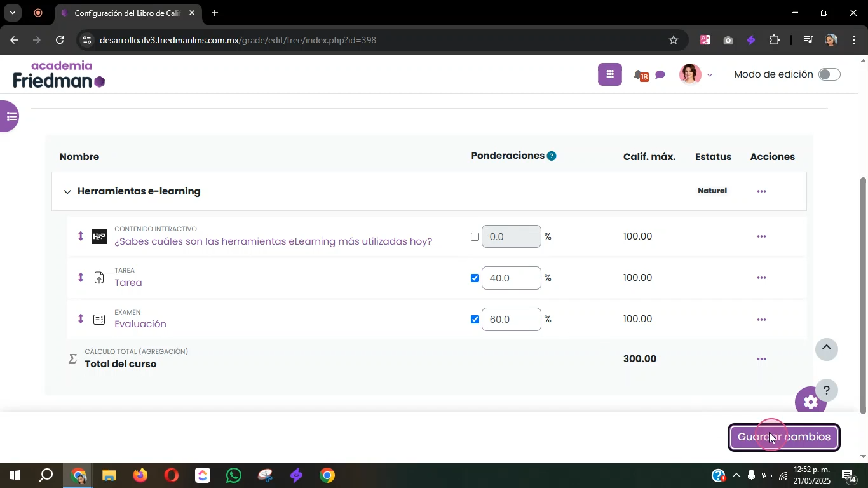The width and height of the screenshot is (868, 488).
Task: Open browser extensions puzzle icon
Action: (x=774, y=40)
